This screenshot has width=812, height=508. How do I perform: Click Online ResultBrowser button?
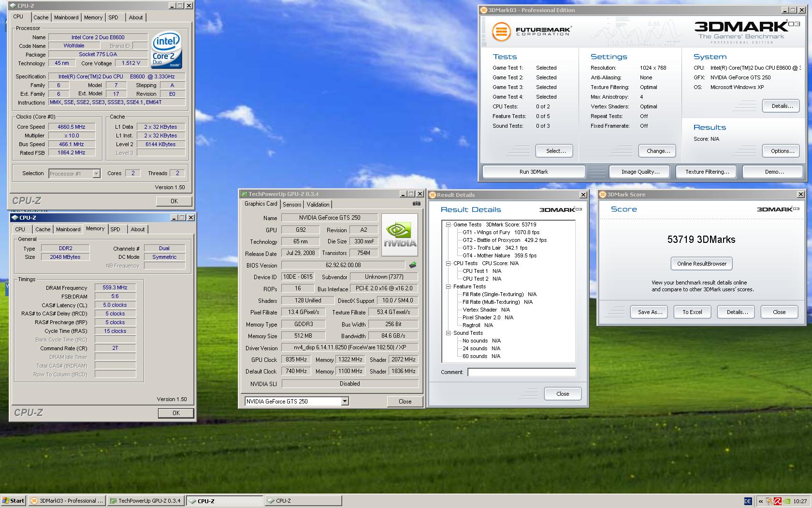click(701, 264)
